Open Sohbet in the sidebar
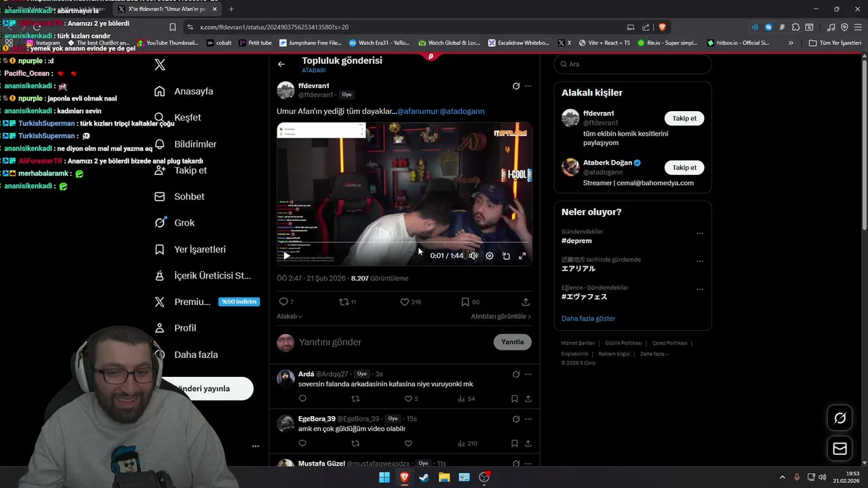Screen dimensions: 868x488 point(180,197)
